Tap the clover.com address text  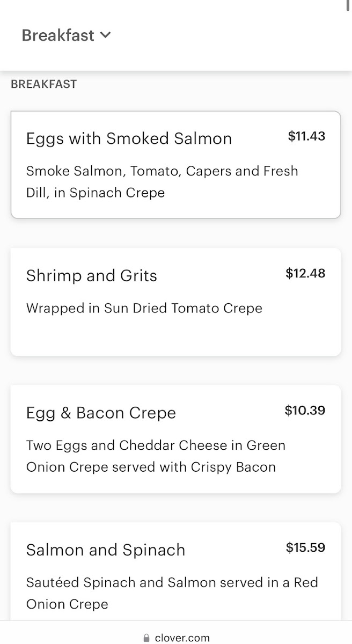[182, 638]
